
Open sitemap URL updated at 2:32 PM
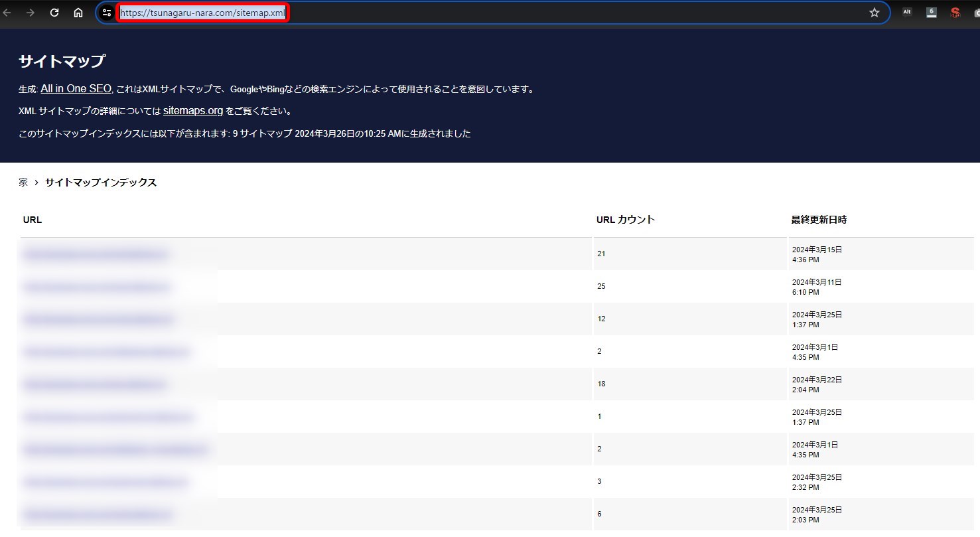pos(105,482)
